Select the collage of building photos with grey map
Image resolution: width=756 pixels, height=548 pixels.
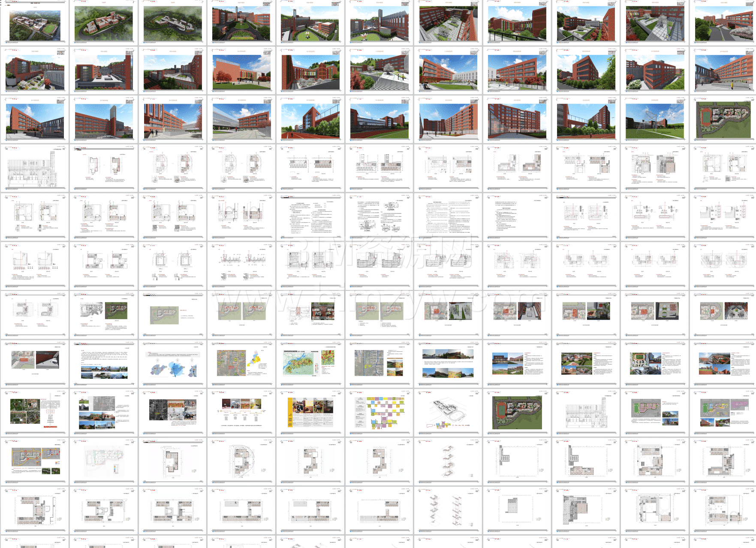[104, 412]
